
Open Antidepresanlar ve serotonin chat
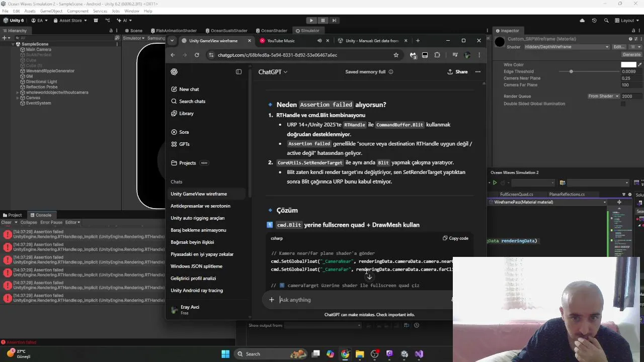[x=200, y=206]
